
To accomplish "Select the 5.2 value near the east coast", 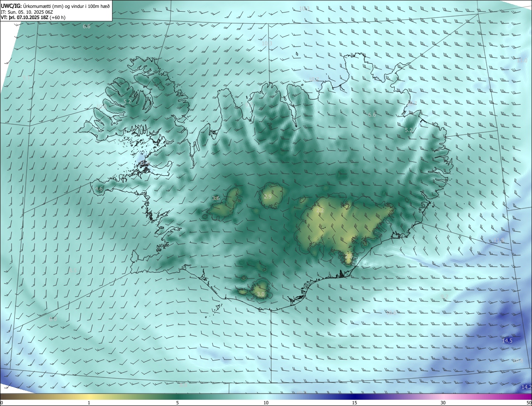I will tap(409, 130).
